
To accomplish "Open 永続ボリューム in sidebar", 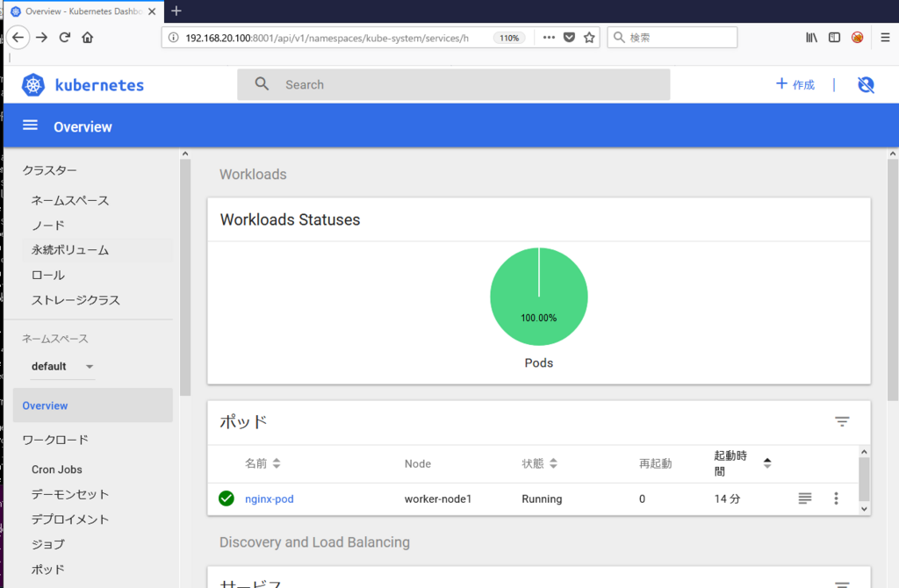I will [70, 250].
